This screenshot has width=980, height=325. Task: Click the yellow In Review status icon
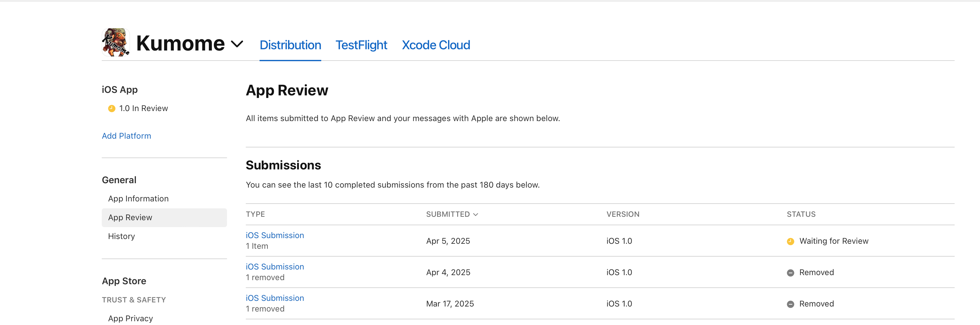pyautogui.click(x=111, y=109)
